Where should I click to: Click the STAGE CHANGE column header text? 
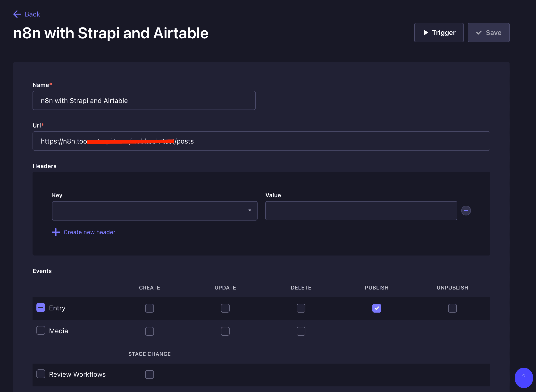coord(150,354)
